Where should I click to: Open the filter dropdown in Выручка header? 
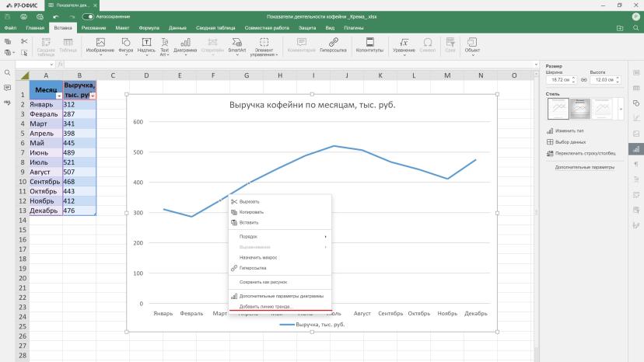(x=93, y=96)
